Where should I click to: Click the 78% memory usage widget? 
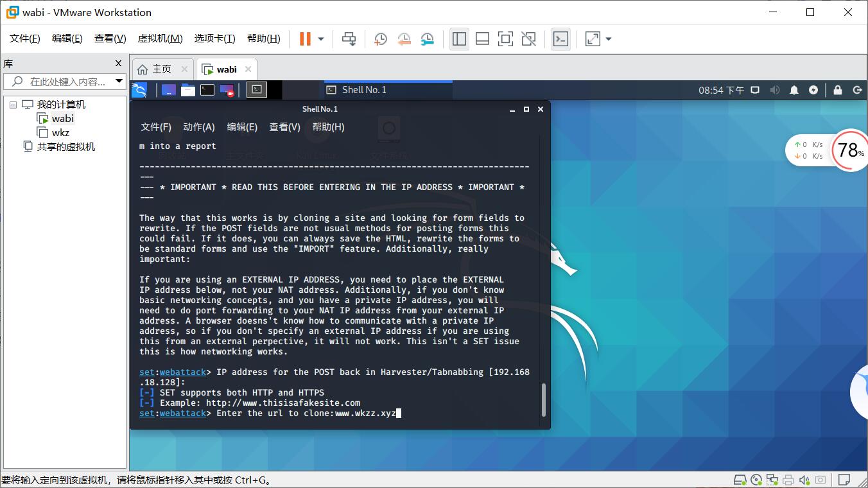[x=850, y=150]
